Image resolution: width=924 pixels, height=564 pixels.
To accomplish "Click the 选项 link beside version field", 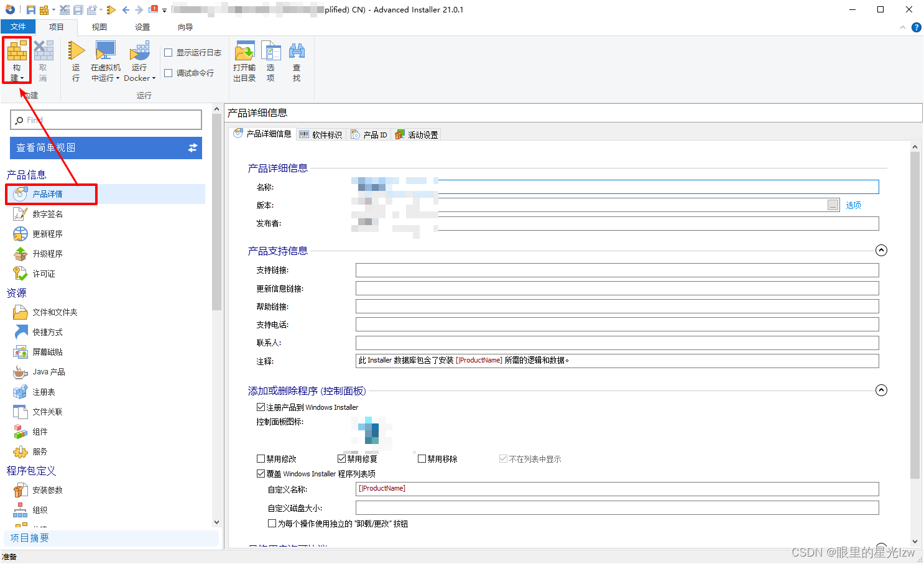I will (852, 205).
